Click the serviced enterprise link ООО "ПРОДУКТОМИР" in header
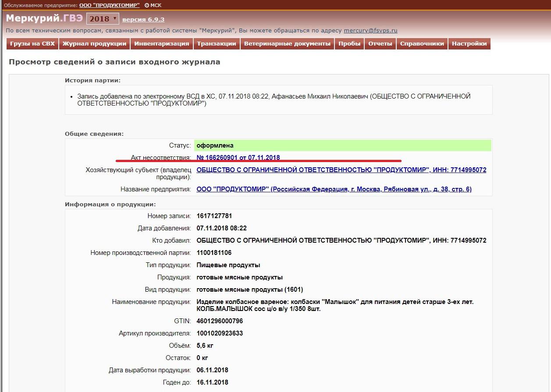The height and width of the screenshot is (392, 551). click(110, 5)
